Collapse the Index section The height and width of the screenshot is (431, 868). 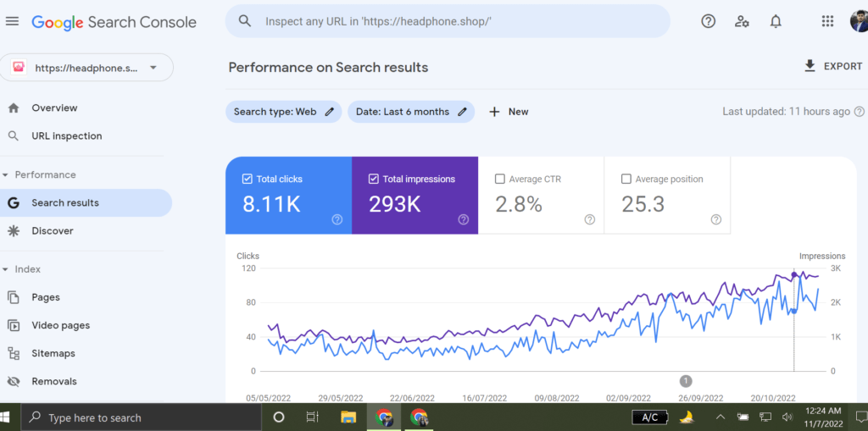click(x=6, y=269)
